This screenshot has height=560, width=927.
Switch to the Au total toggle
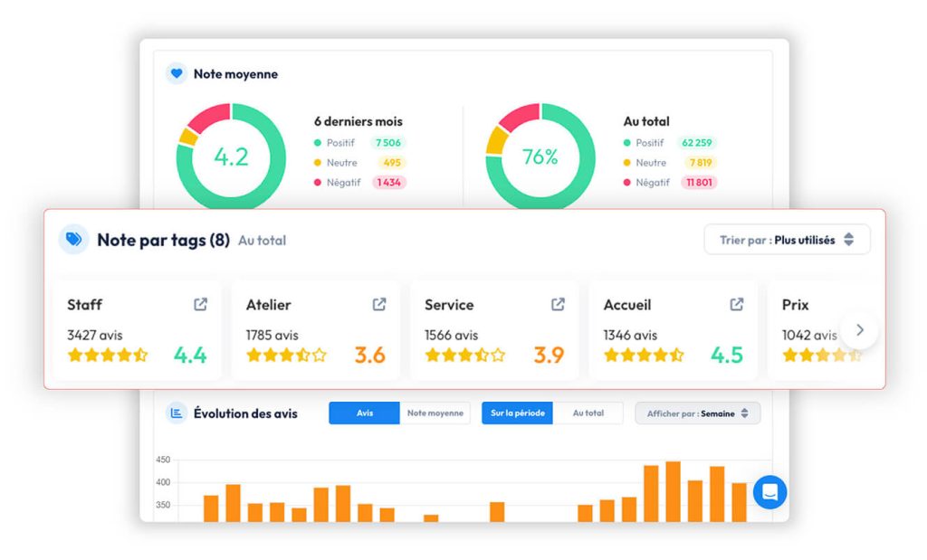pyautogui.click(x=588, y=413)
